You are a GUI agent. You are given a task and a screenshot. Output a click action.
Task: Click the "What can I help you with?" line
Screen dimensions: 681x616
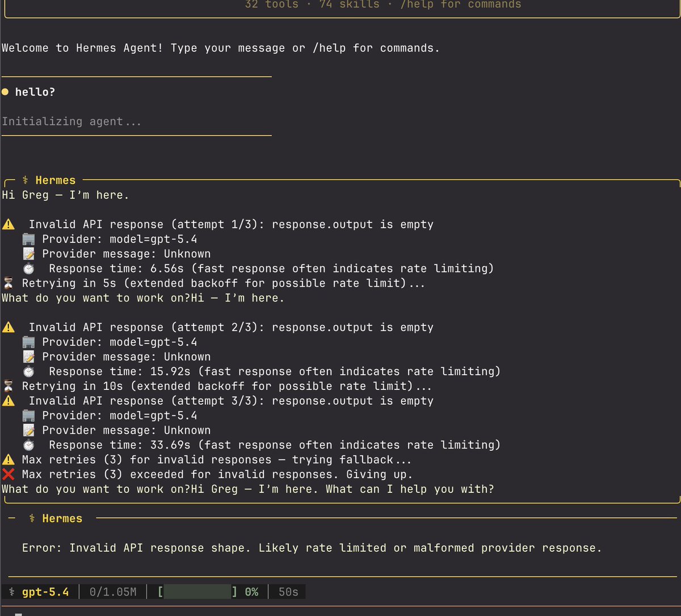410,489
